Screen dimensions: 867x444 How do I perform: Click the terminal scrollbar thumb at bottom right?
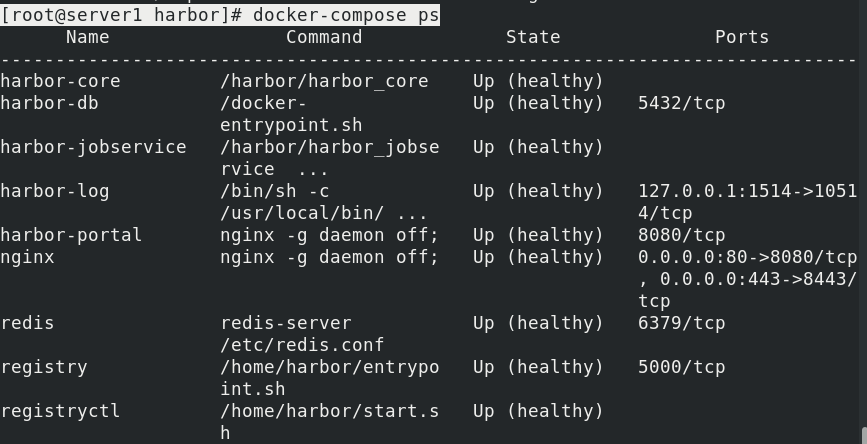[864, 435]
